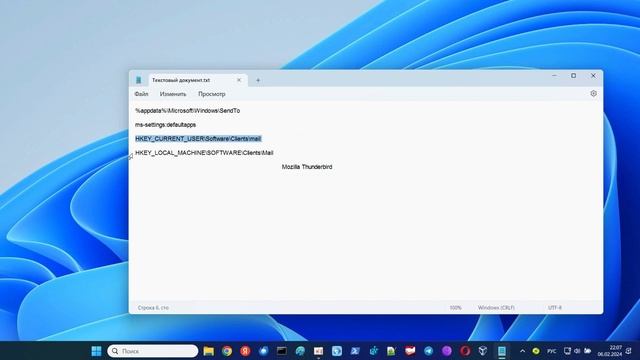Maximize the Notepad window
The height and width of the screenshot is (360, 640).
pos(573,76)
